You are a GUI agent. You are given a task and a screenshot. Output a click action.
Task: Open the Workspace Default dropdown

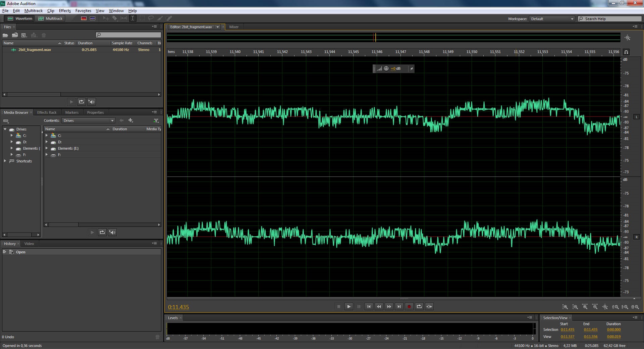pyautogui.click(x=552, y=19)
